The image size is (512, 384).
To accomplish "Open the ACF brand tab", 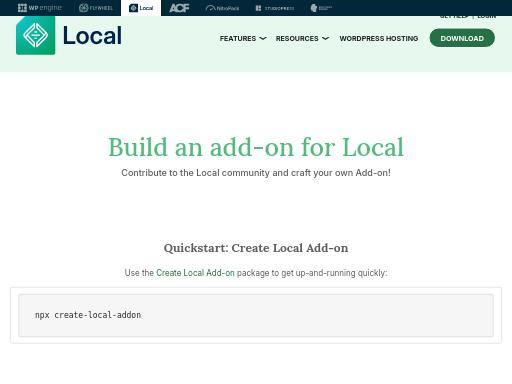I will pos(179,8).
